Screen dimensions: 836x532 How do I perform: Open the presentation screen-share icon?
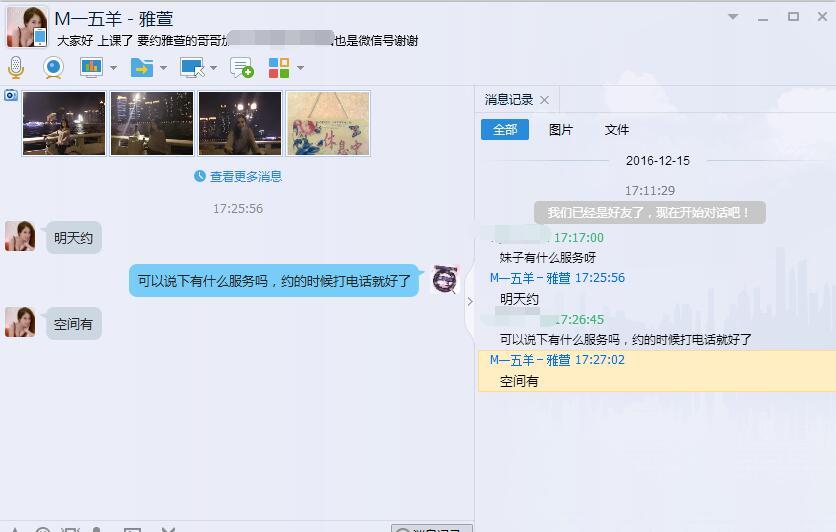91,68
